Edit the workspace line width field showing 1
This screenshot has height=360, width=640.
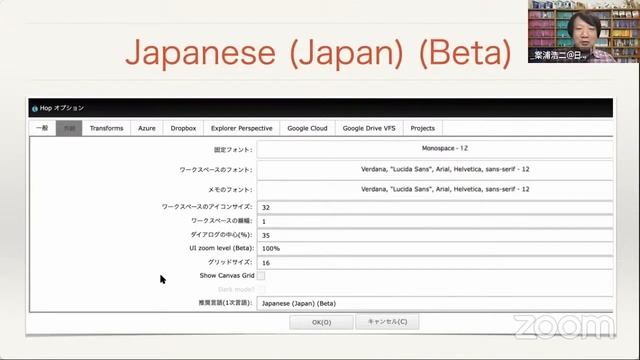(435, 221)
